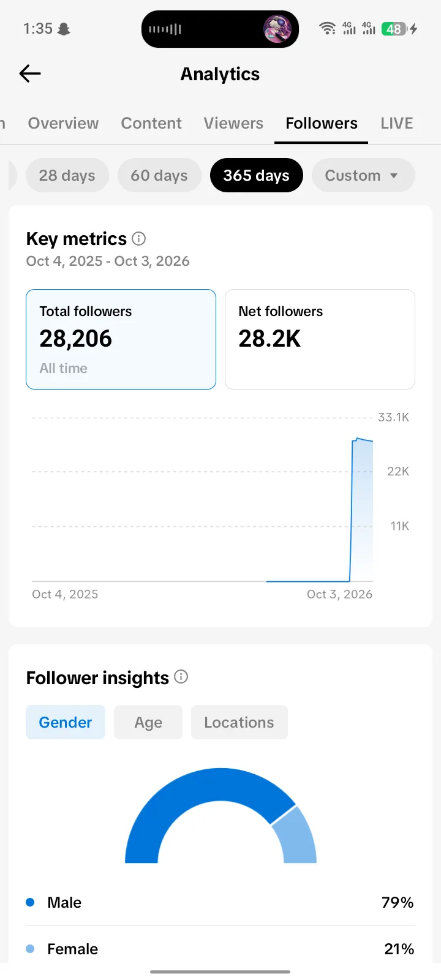Image resolution: width=441 pixels, height=980 pixels.
Task: Select the 28 days filter
Action: (x=67, y=175)
